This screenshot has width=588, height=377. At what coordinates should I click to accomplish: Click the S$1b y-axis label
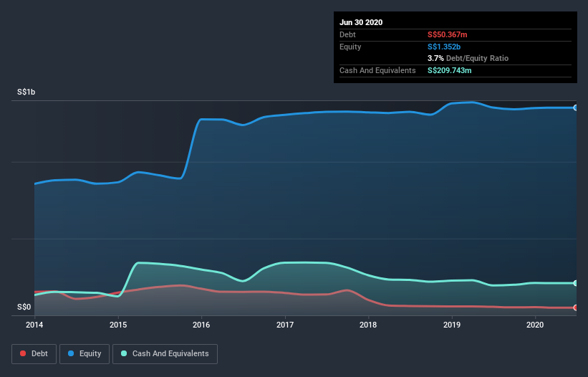pos(26,92)
